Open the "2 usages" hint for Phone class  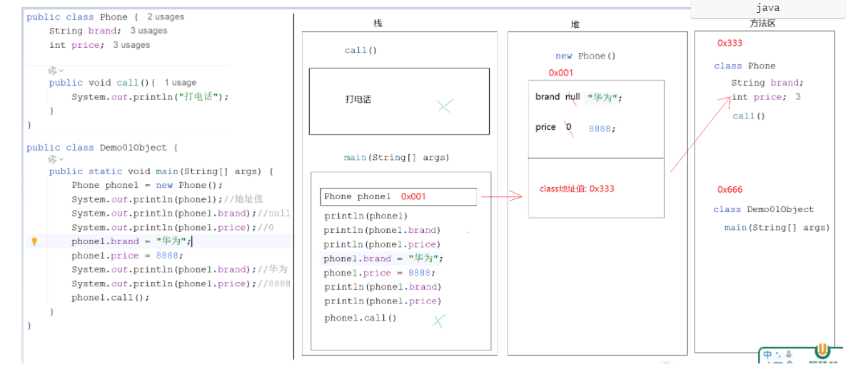[166, 16]
